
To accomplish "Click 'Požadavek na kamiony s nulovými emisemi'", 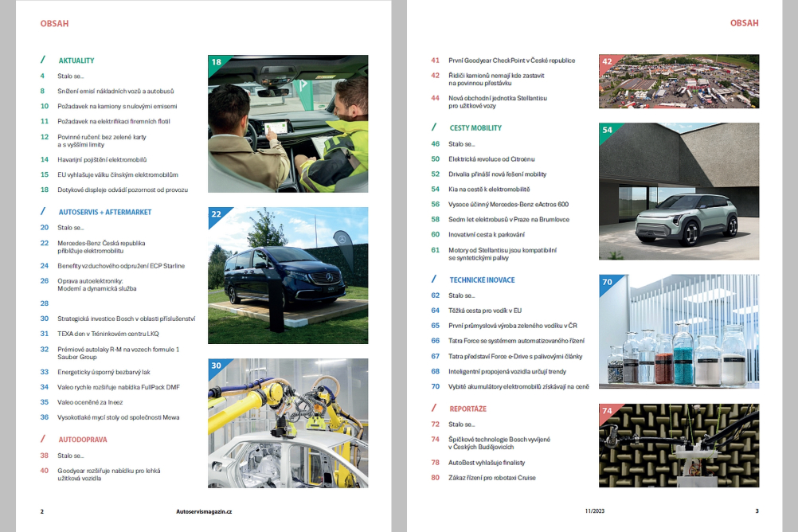I will tap(117, 107).
